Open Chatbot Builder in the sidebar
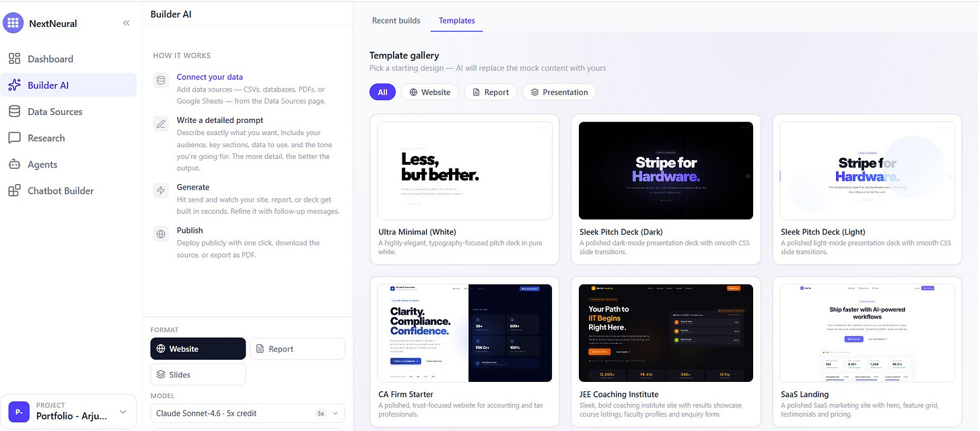The height and width of the screenshot is (431, 980). (69, 190)
